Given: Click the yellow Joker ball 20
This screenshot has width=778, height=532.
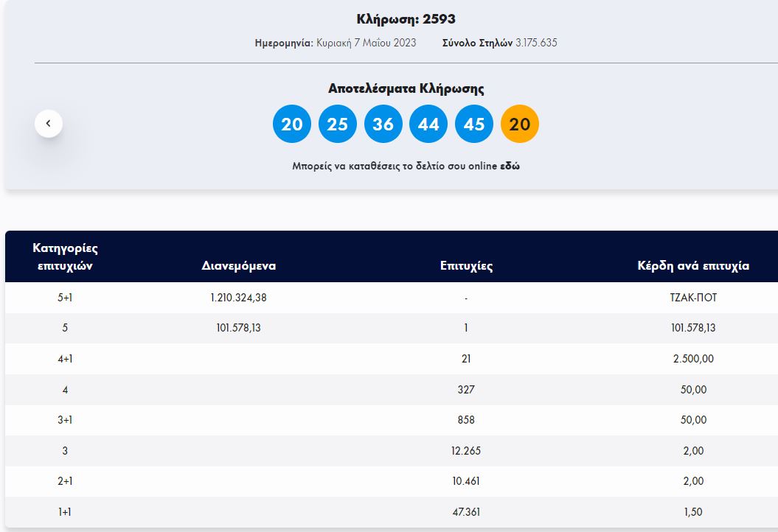Looking at the screenshot, I should 520,124.
